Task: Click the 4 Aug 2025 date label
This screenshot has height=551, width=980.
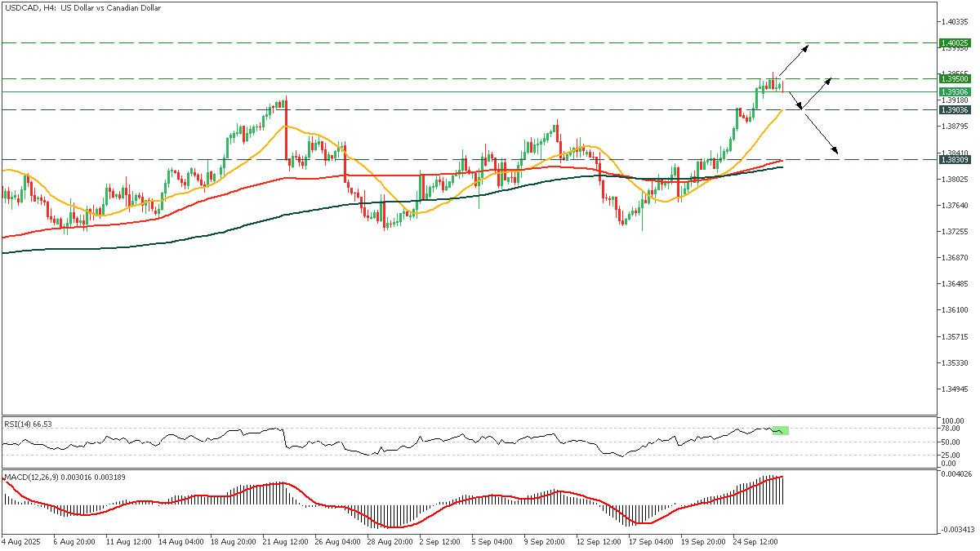Action: click(x=20, y=541)
